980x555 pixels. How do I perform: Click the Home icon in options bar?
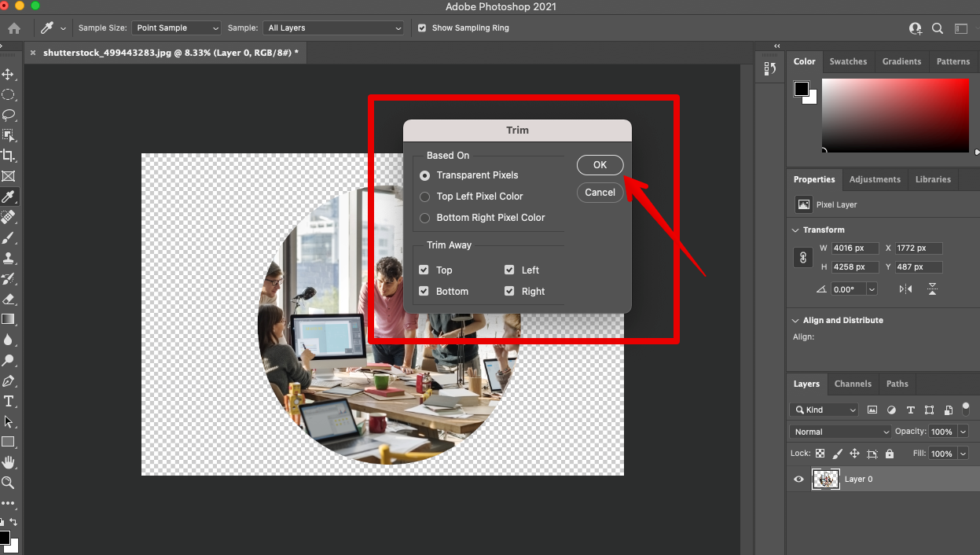[x=13, y=28]
